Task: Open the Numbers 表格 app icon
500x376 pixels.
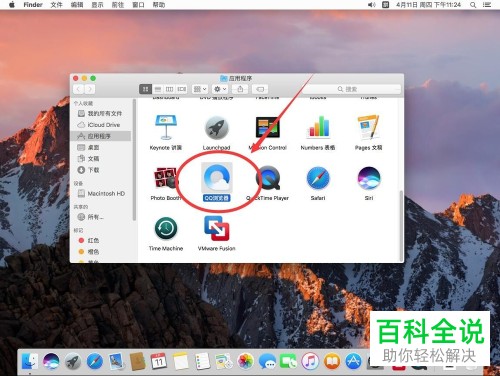Action: (318, 127)
